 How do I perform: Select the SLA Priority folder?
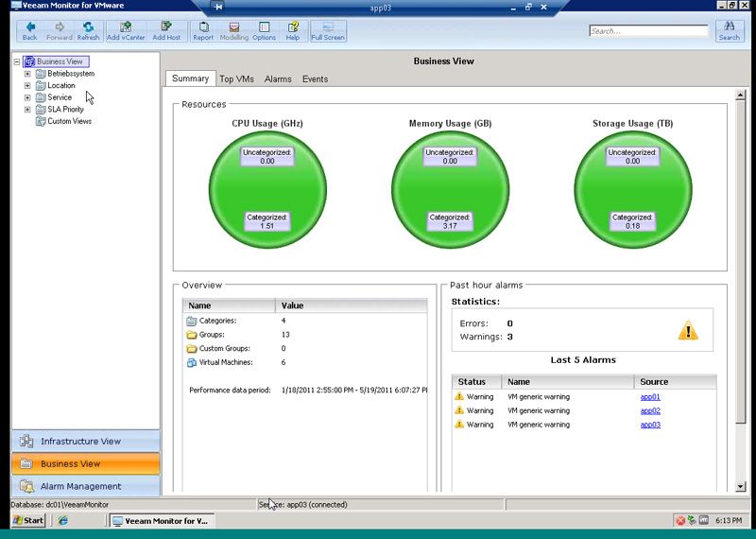[60, 110]
